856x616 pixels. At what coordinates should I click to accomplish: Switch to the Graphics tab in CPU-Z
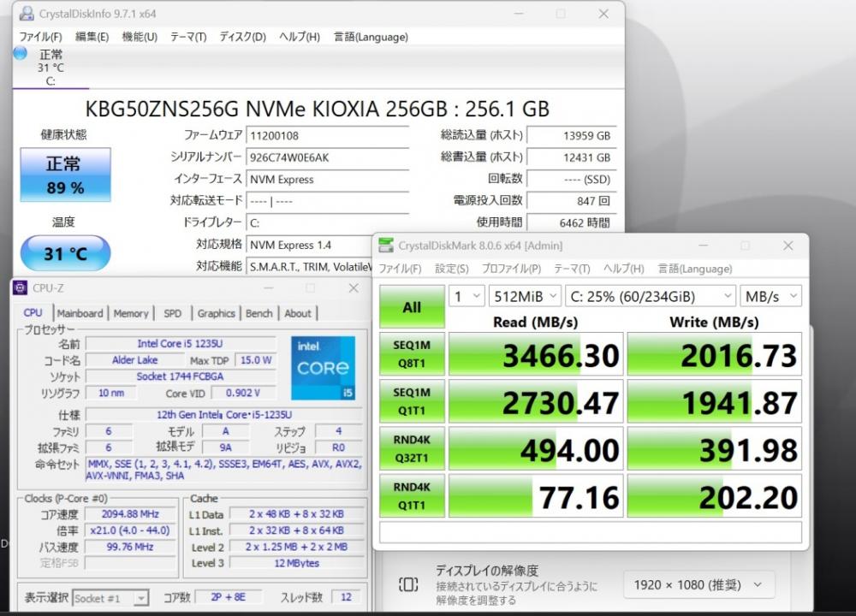[x=217, y=313]
